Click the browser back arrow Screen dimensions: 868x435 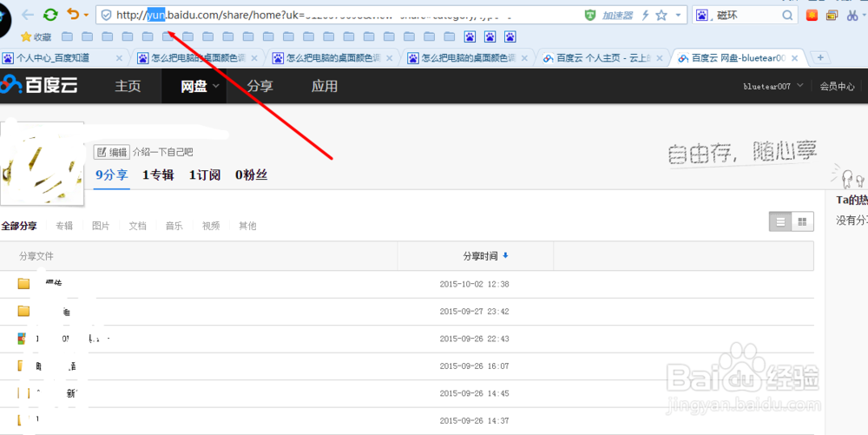click(x=28, y=15)
